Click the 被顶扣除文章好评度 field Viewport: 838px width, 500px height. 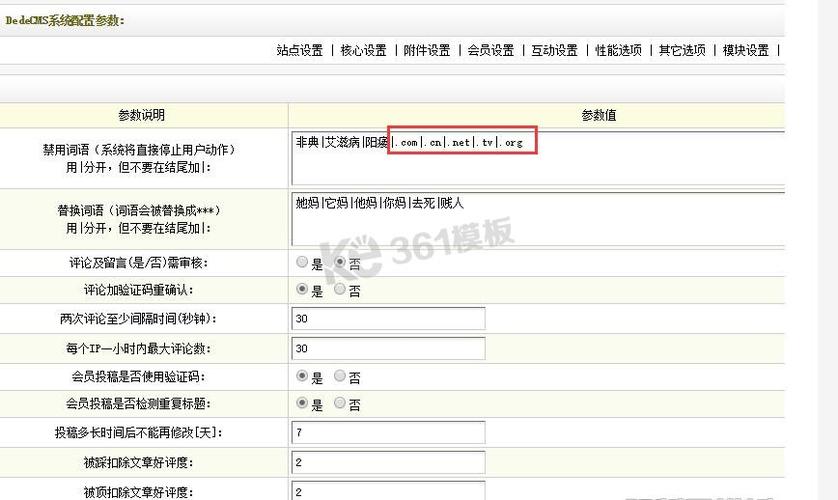tap(389, 491)
